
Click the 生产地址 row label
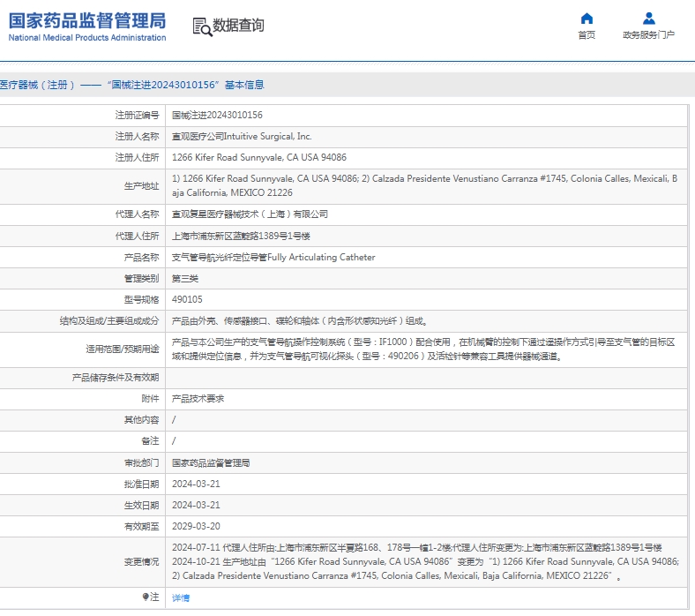click(x=141, y=186)
